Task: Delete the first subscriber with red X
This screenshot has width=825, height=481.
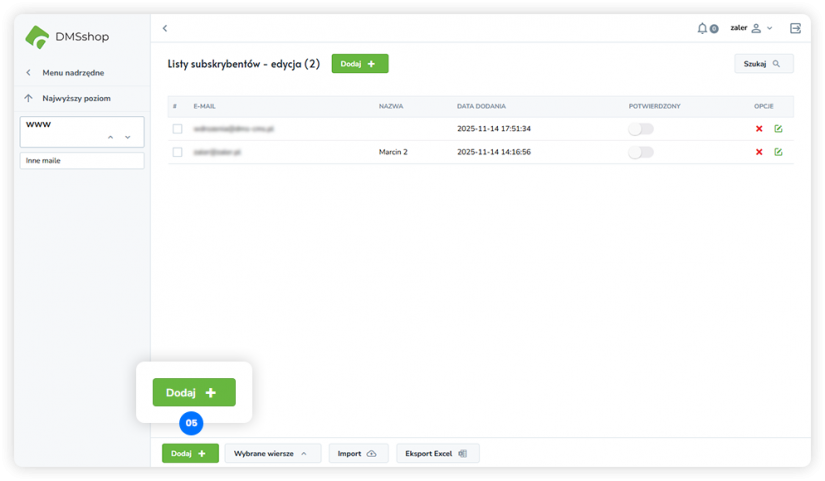Action: 759,129
